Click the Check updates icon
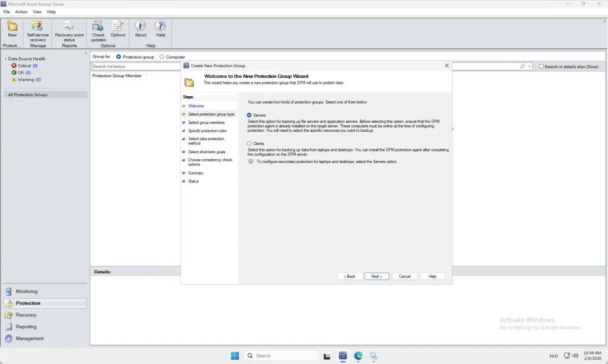Viewport: 608px width, 364px height. click(x=98, y=26)
